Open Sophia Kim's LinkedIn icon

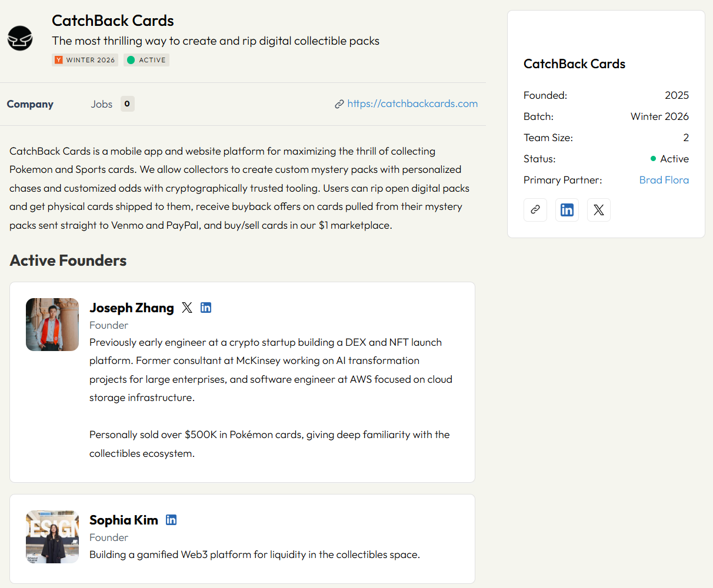[x=171, y=520]
